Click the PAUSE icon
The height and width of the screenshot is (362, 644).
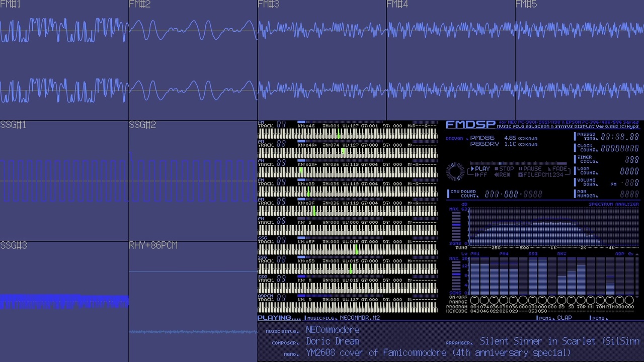(530, 168)
